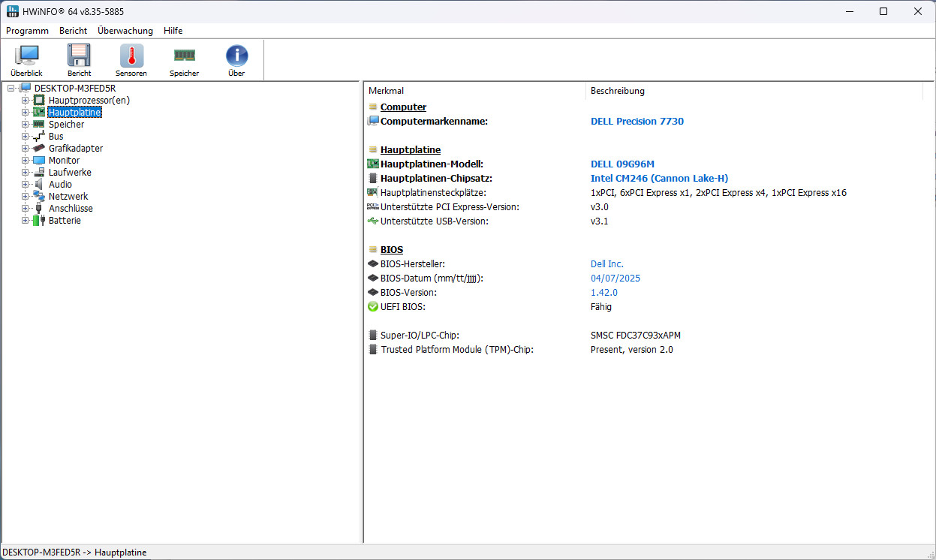Click the Merkmal column header
This screenshot has width=936, height=560.
click(474, 91)
